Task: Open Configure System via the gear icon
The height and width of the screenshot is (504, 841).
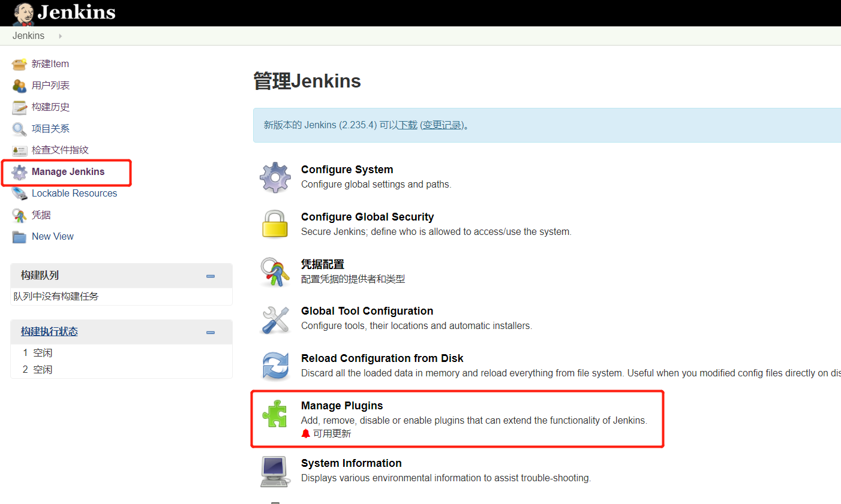Action: point(275,177)
